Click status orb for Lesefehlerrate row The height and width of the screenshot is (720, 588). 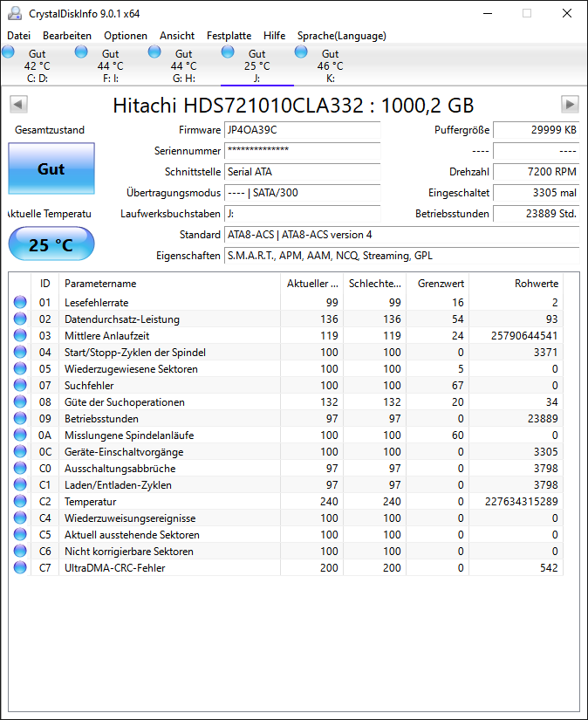(20, 302)
